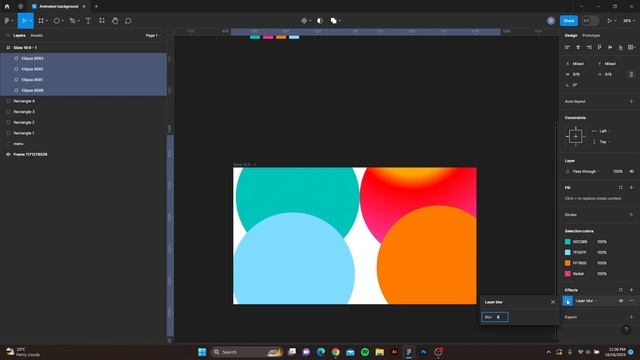The height and width of the screenshot is (360, 640).
Task: Click the help question mark button
Action: pos(626,330)
